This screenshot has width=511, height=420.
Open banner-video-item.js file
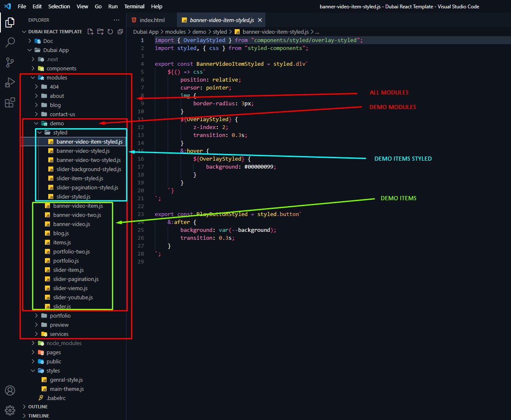[x=78, y=206]
